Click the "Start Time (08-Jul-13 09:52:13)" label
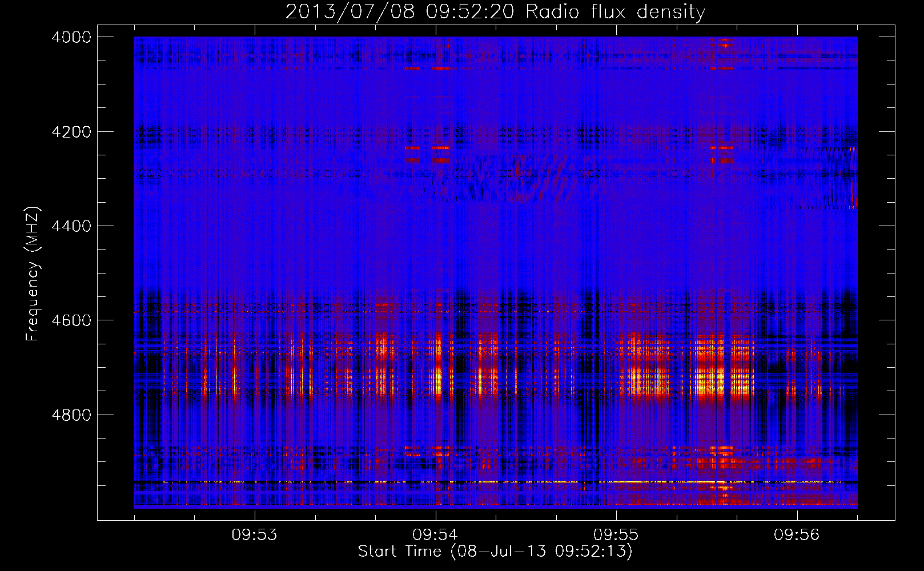This screenshot has height=571, width=924. click(x=495, y=552)
